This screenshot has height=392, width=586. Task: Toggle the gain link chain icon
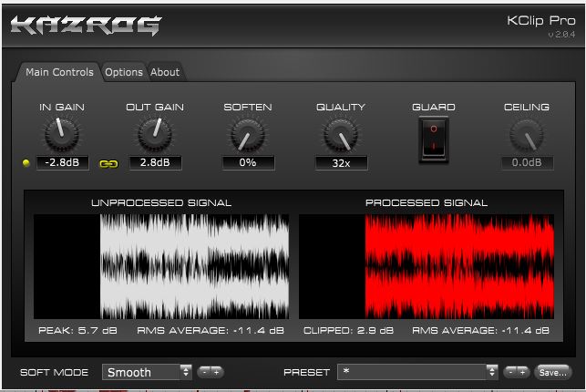tap(108, 164)
